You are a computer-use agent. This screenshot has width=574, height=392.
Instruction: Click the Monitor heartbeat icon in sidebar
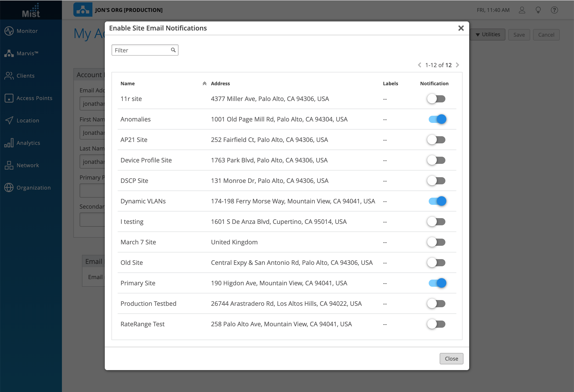tap(9, 31)
